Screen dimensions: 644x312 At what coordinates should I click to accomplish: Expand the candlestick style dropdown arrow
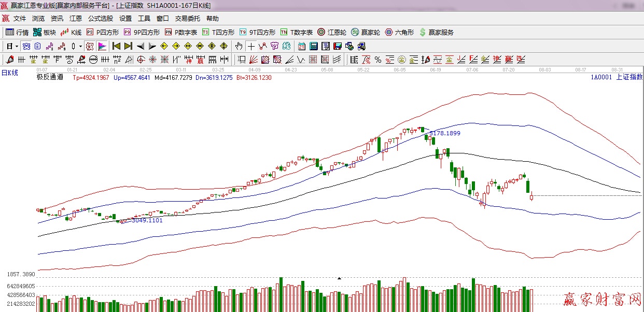(x=80, y=46)
